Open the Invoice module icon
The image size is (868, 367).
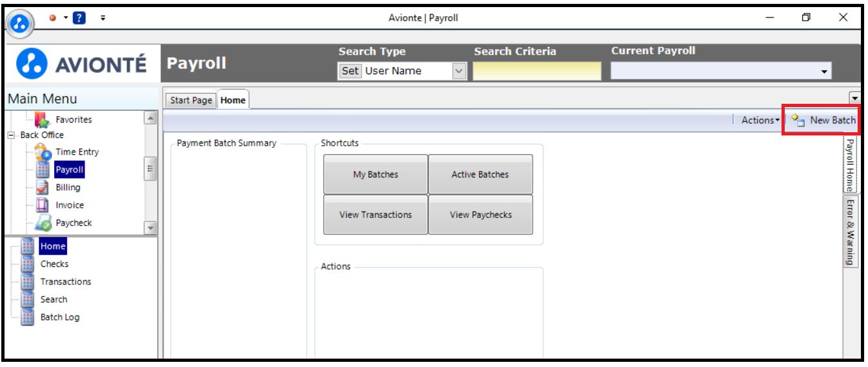point(43,205)
